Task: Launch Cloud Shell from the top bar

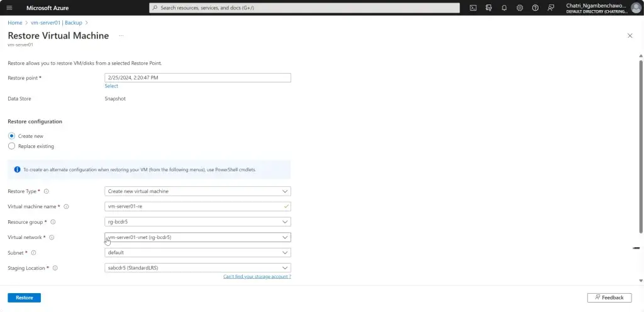Action: (x=473, y=8)
